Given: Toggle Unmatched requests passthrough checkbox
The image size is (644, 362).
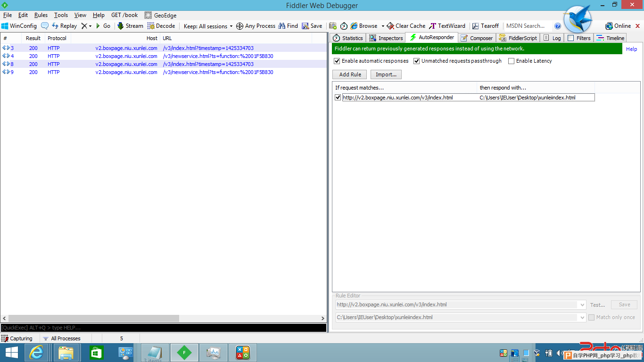Looking at the screenshot, I should 416,61.
